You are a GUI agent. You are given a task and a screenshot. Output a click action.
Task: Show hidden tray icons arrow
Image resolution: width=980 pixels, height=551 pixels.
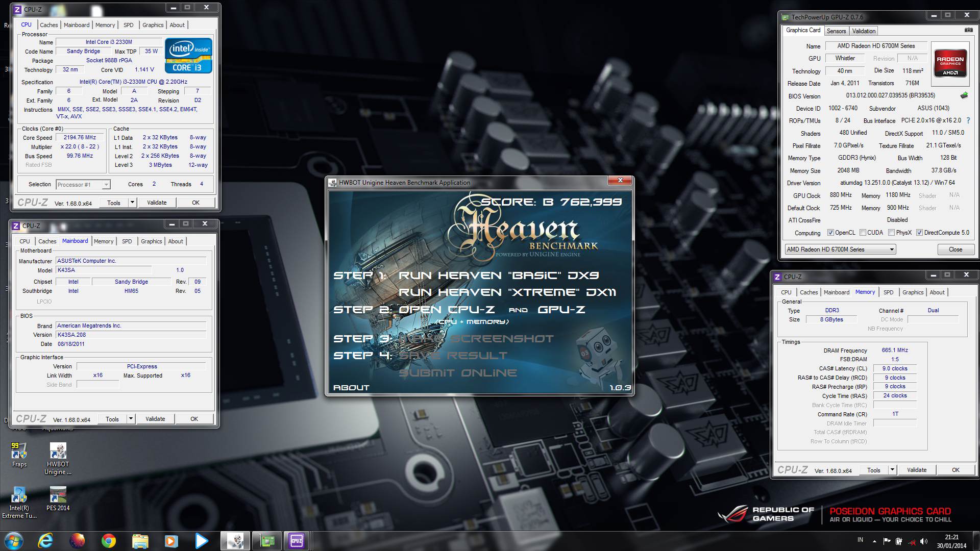coord(874,541)
